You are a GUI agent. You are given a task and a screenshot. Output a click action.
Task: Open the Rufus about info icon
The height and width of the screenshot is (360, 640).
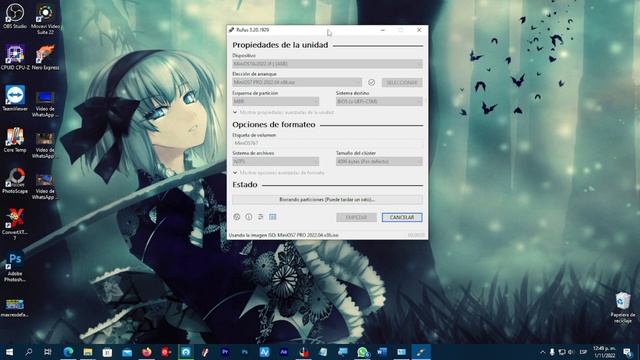(249, 217)
